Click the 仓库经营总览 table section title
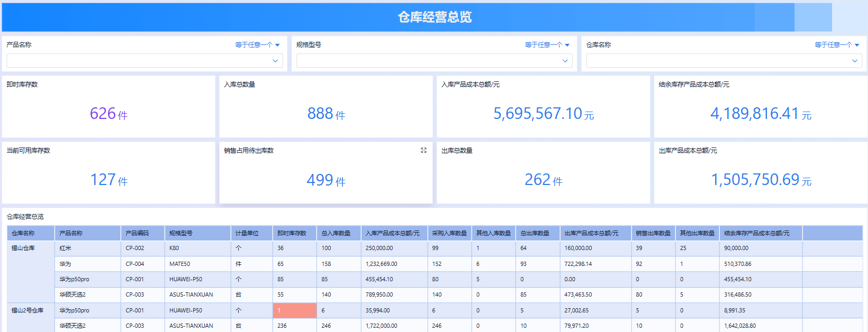 coord(25,217)
